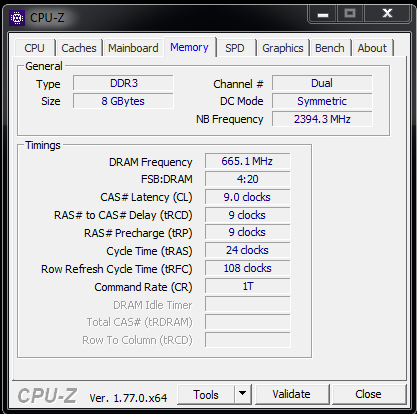Click the NB Frequency label

(230, 119)
